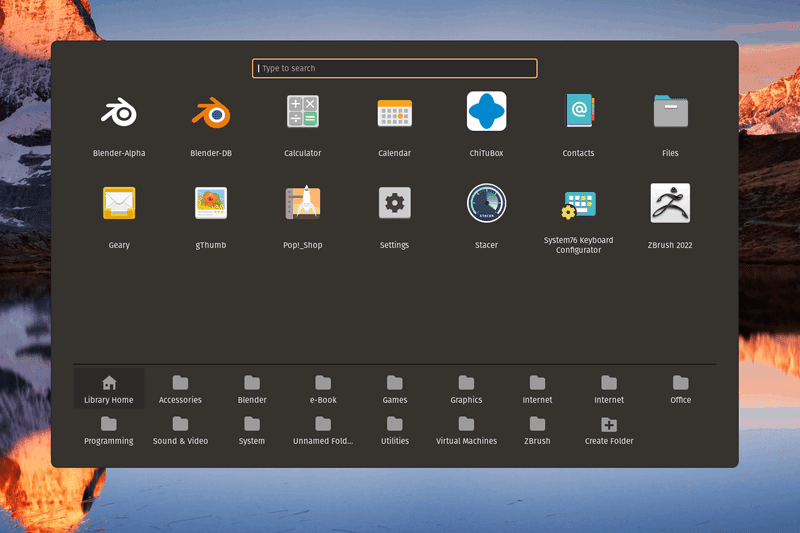800x533 pixels.
Task: Launch the Pop!_Shop app
Action: coord(303,216)
